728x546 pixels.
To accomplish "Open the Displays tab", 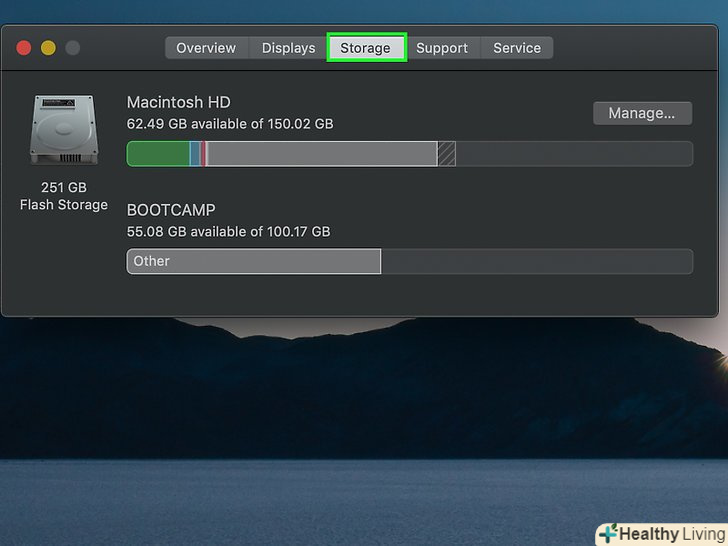I will pyautogui.click(x=288, y=48).
